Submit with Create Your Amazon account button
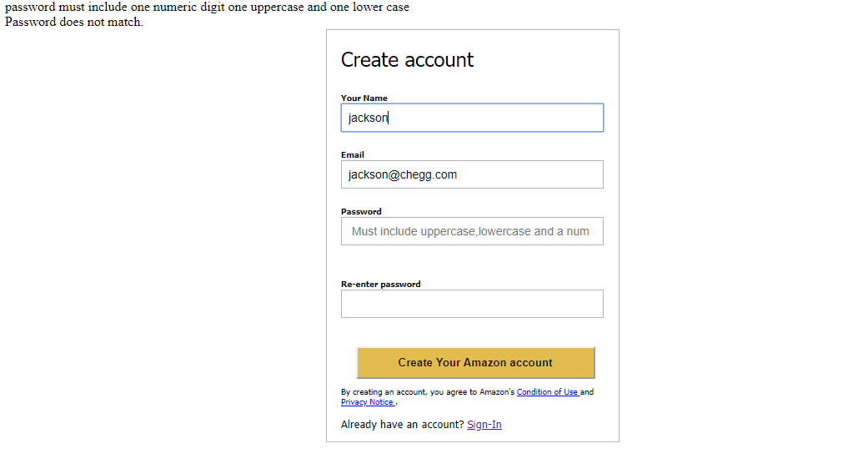The height and width of the screenshot is (474, 868). tap(475, 363)
